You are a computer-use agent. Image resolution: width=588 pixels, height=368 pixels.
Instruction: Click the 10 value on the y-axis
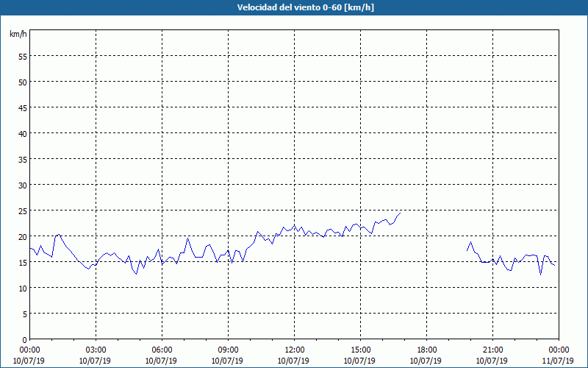point(23,288)
